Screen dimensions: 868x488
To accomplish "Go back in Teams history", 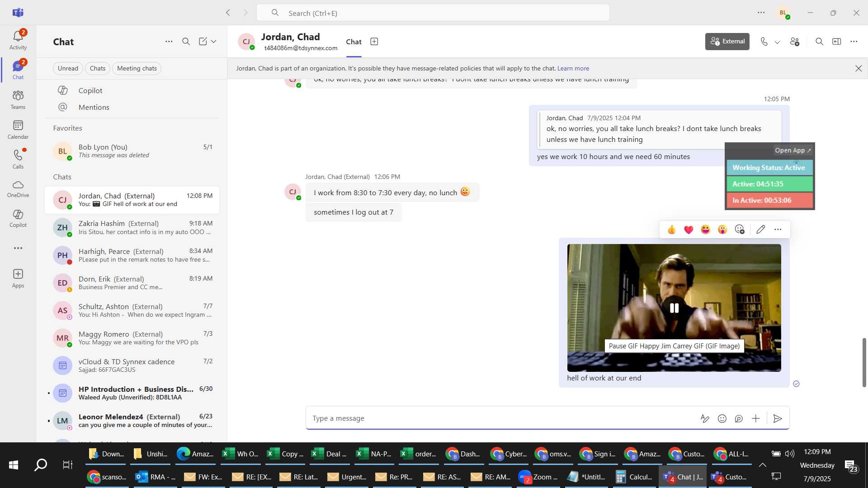I will [x=228, y=13].
